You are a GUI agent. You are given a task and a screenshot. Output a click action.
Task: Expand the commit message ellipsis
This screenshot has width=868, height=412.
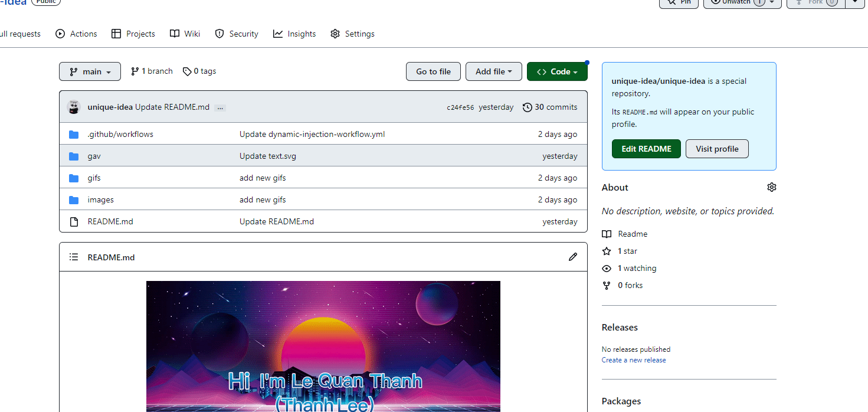[220, 107]
